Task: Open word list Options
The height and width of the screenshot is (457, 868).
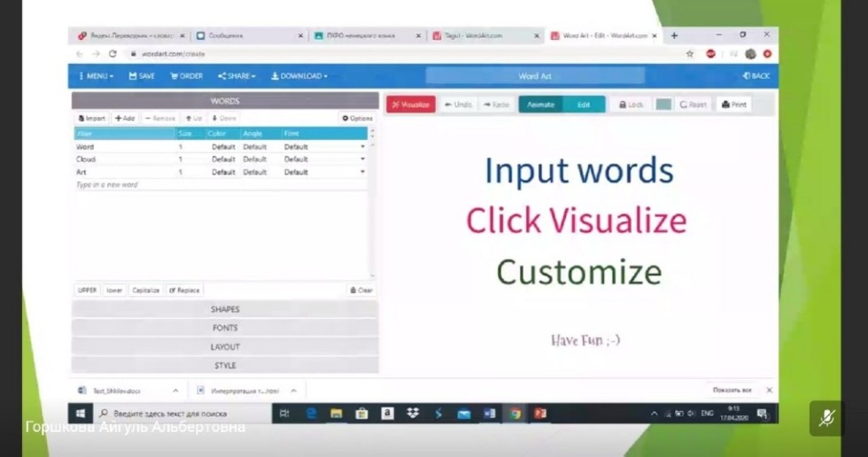Action: (357, 118)
